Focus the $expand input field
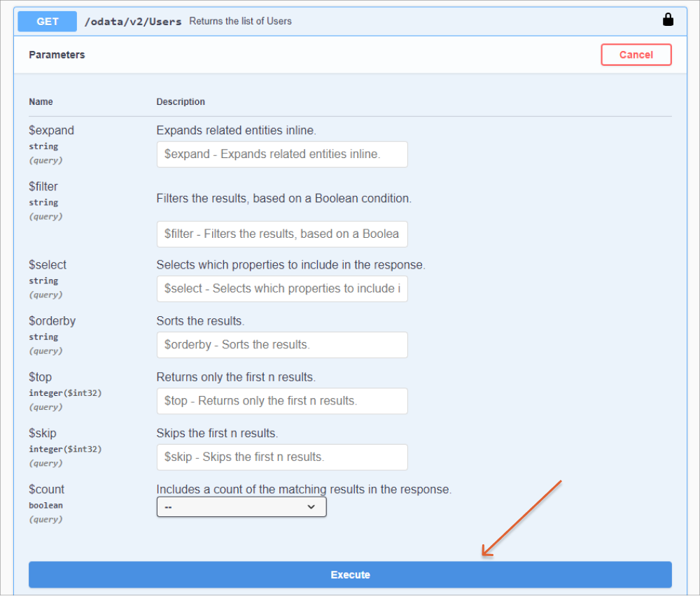The width and height of the screenshot is (700, 596). coord(282,154)
